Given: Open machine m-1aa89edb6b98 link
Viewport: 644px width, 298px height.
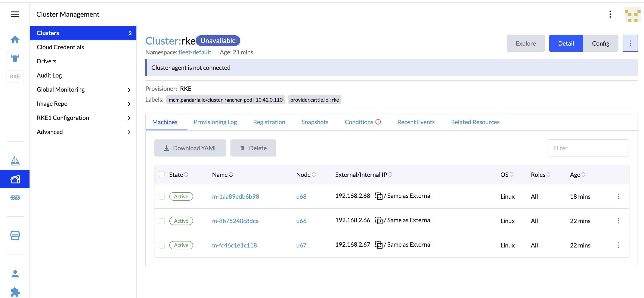Looking at the screenshot, I should pos(235,197).
